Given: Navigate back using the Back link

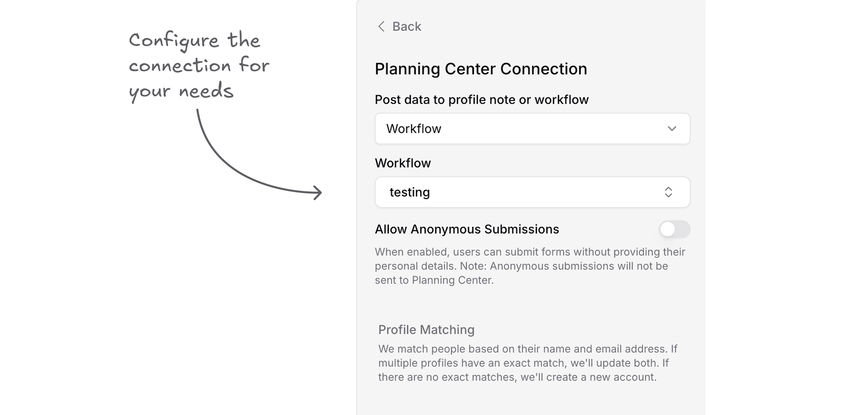Looking at the screenshot, I should coord(400,26).
